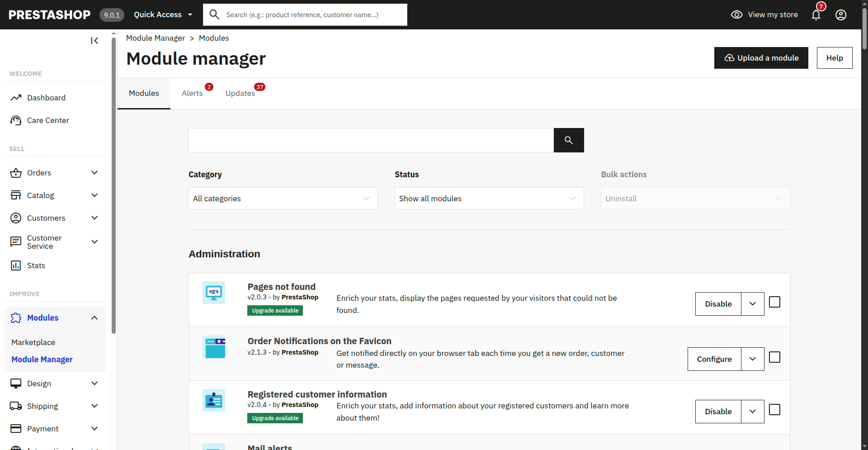Click the Order Notifications on Favicon module icon

pos(214,347)
